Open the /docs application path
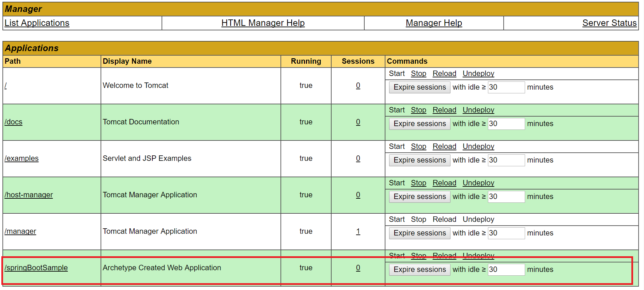Screen dimensions: 644x290 13,122
